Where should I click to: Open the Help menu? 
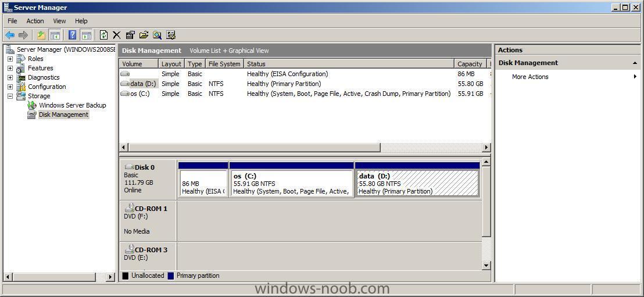[81, 21]
